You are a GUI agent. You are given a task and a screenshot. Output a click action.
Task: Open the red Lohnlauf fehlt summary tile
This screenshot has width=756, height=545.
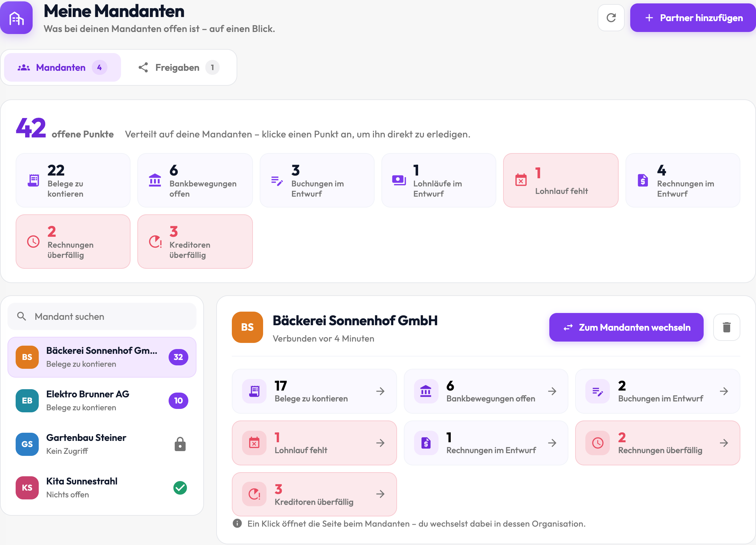pyautogui.click(x=561, y=180)
